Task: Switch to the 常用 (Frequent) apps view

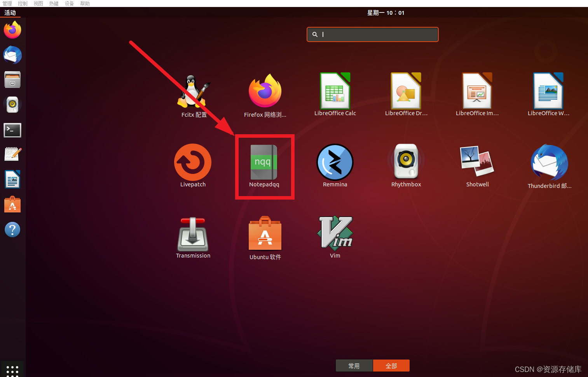Action: pyautogui.click(x=354, y=365)
